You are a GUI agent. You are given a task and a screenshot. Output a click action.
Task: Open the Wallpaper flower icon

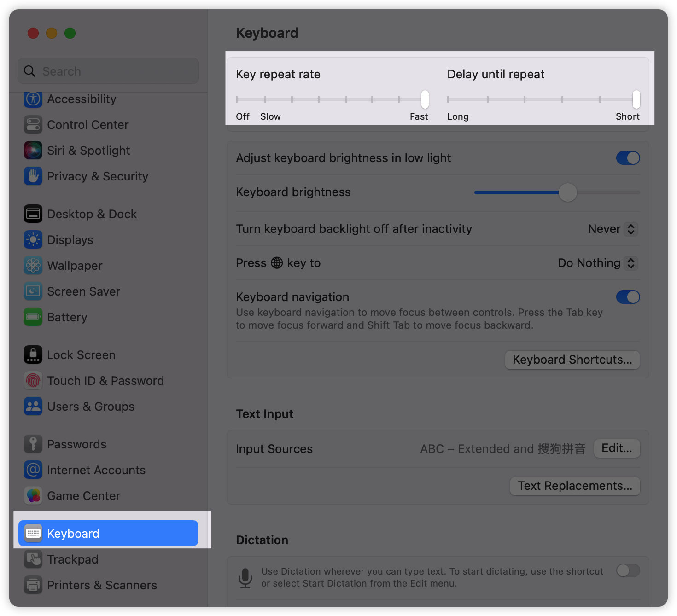tap(33, 266)
